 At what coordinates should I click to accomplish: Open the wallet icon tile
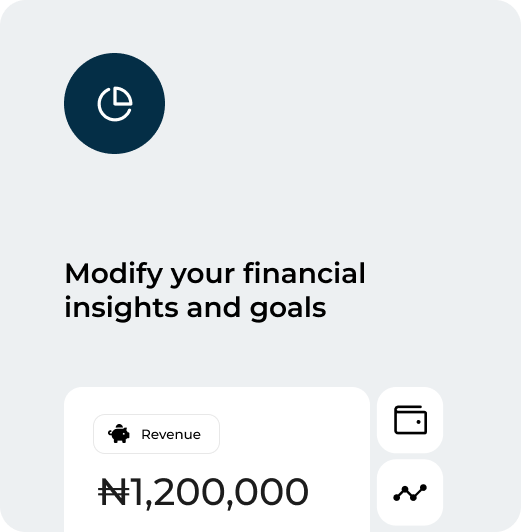[x=410, y=420]
